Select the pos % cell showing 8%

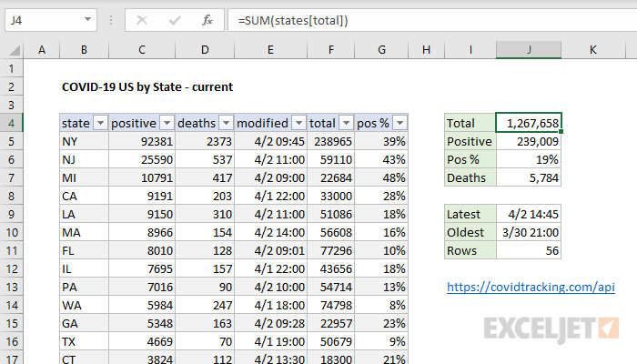tap(381, 305)
